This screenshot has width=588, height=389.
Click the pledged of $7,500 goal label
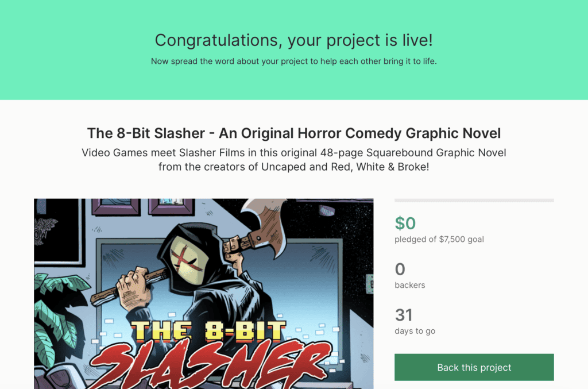[439, 240]
